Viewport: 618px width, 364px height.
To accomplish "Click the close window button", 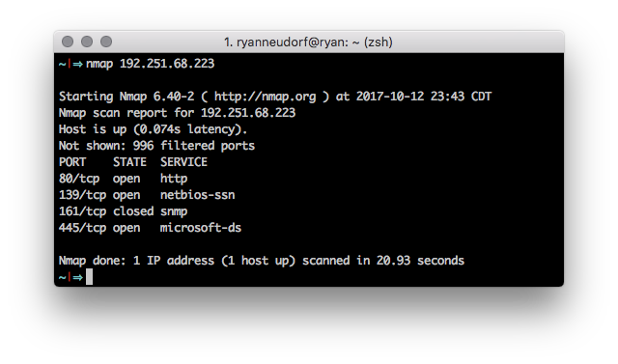I will [68, 42].
